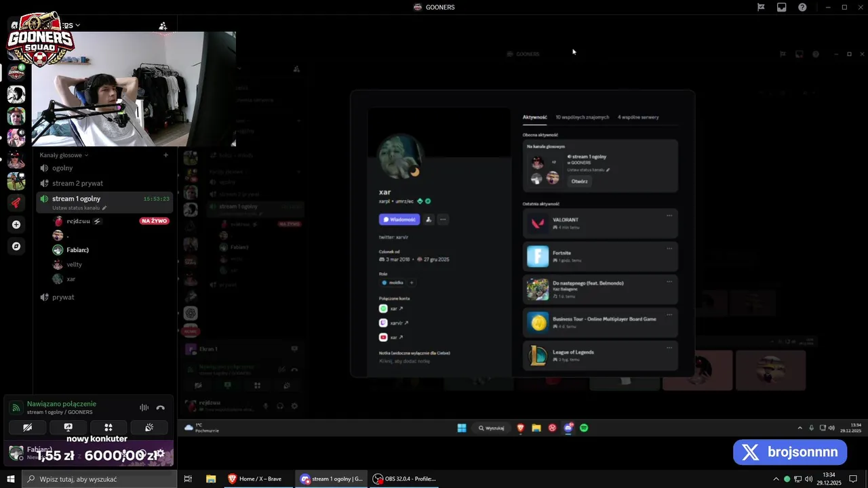Create a voice channel with the plus icon
Image resolution: width=868 pixels, height=488 pixels.
pos(165,155)
